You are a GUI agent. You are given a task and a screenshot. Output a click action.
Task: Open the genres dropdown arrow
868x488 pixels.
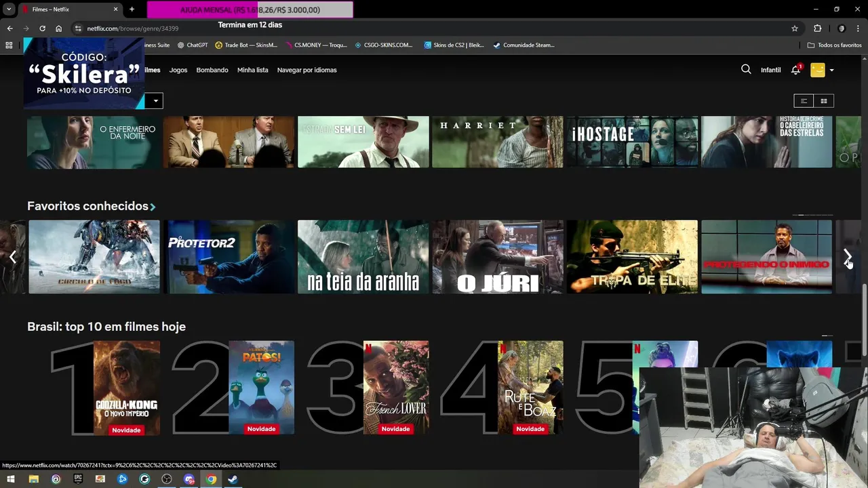pos(155,101)
